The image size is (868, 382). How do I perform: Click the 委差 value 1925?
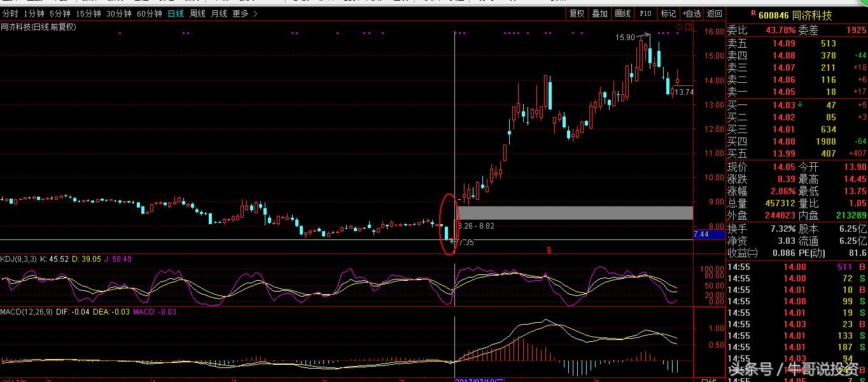point(856,30)
